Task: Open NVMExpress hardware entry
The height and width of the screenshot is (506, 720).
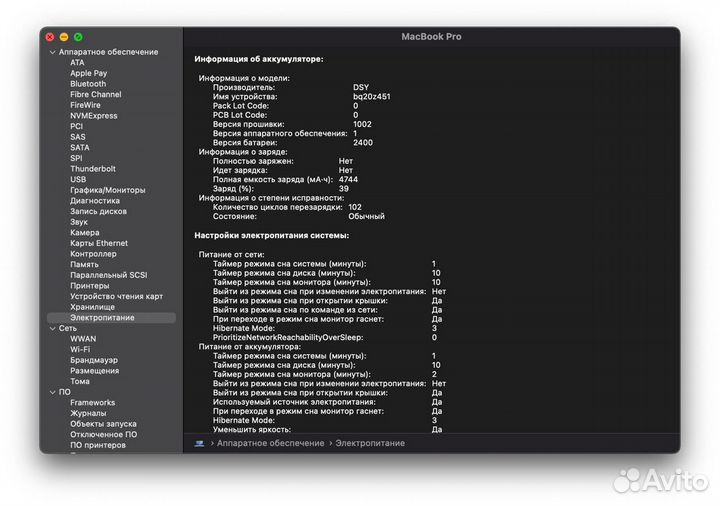Action: 93,116
